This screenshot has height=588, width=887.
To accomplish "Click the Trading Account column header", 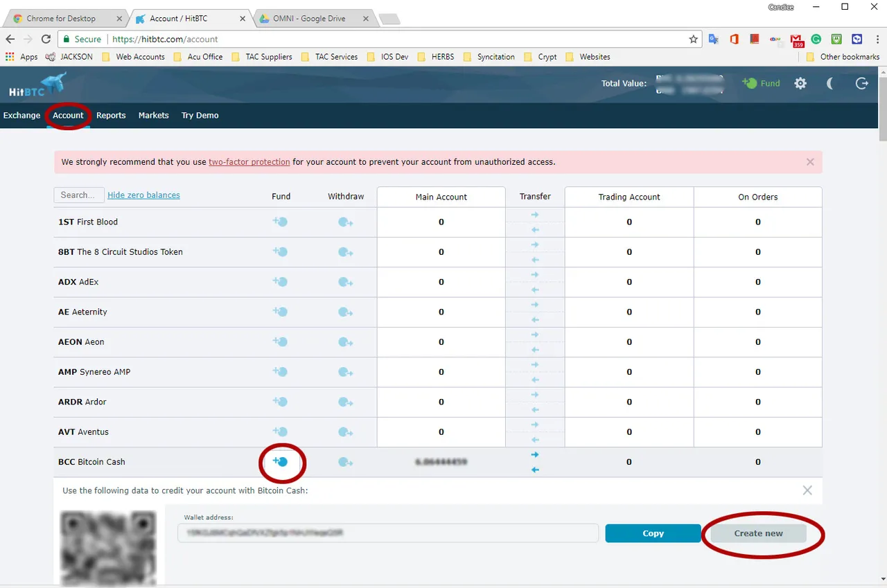I will tap(629, 197).
